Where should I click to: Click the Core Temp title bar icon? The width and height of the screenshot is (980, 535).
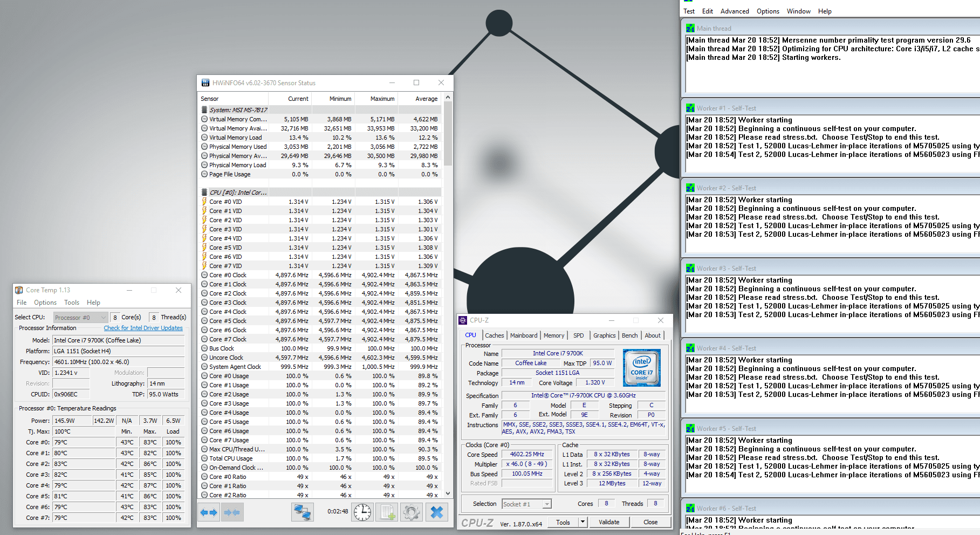[19, 290]
